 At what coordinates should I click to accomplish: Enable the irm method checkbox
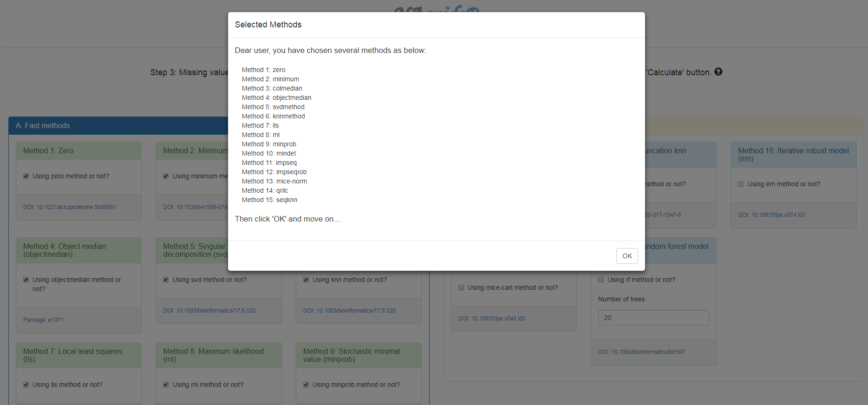(x=741, y=184)
